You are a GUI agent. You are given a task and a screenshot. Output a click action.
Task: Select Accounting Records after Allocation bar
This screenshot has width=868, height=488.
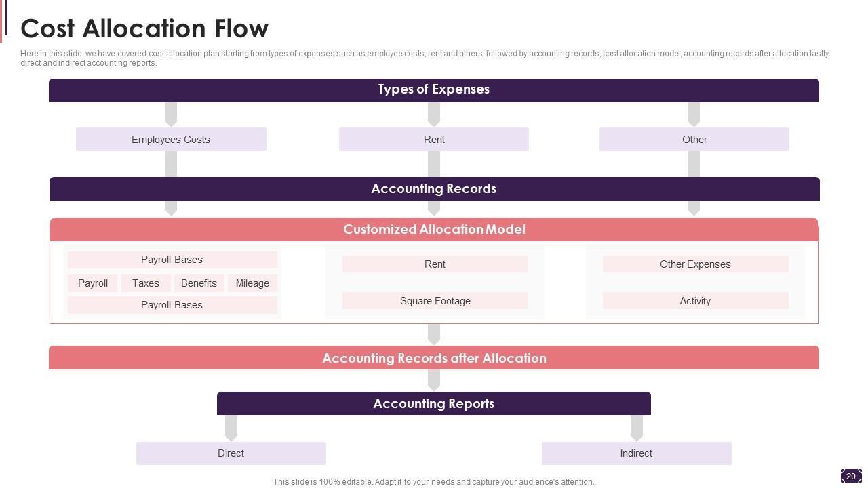tap(434, 359)
